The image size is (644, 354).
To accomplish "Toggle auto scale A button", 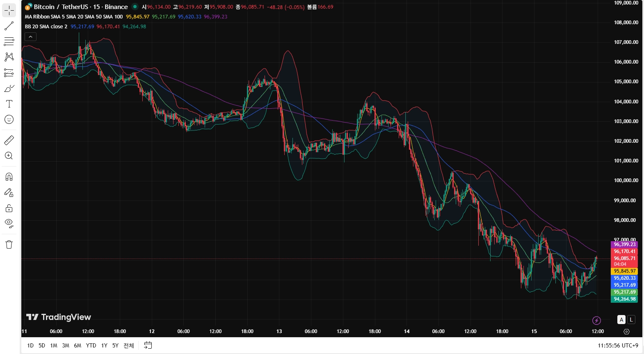I will click(x=621, y=320).
